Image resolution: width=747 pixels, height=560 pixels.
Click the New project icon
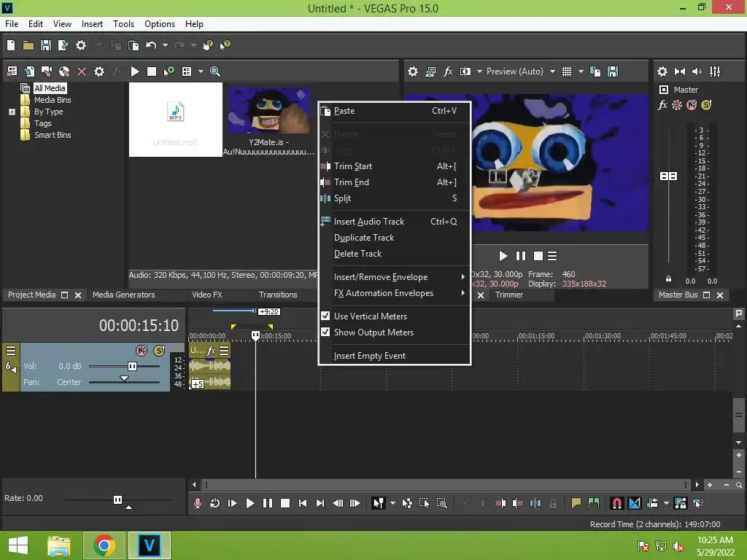11,45
